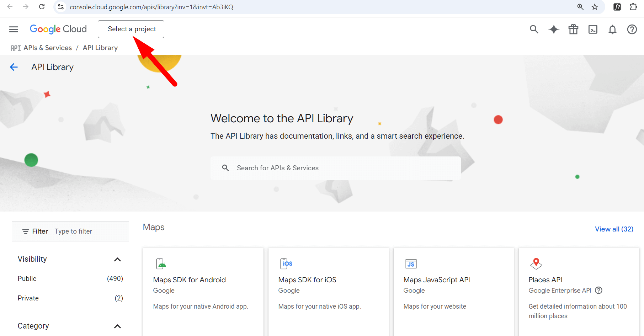Click the Google Enterprise API help icon
Screen dimensions: 644x336
(x=599, y=290)
